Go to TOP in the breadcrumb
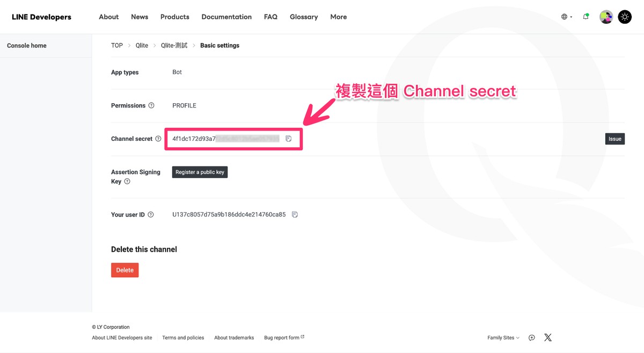 pos(117,46)
